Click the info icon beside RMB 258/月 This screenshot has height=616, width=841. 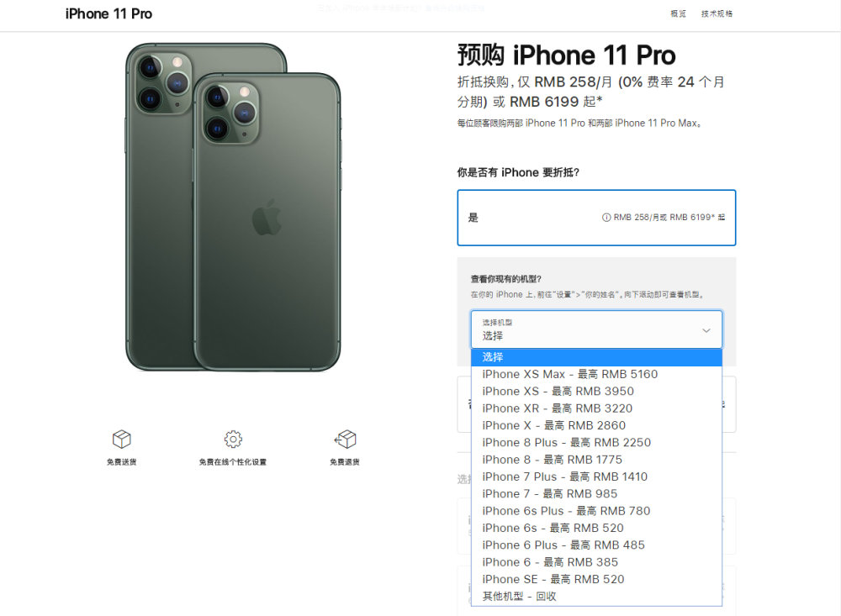click(606, 217)
